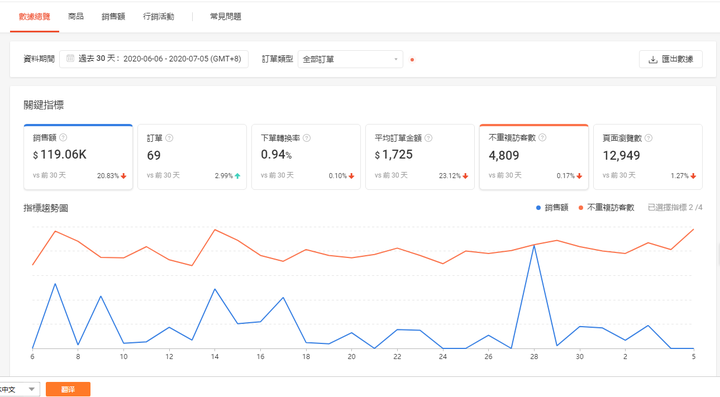Select the 平均訂單金額 metric card

[x=420, y=157]
